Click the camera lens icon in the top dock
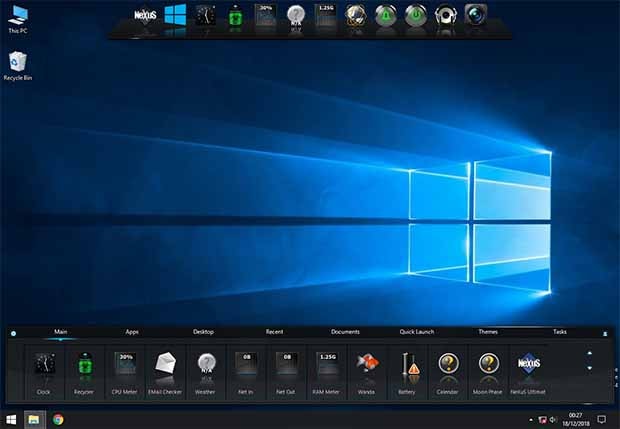 pos(476,15)
